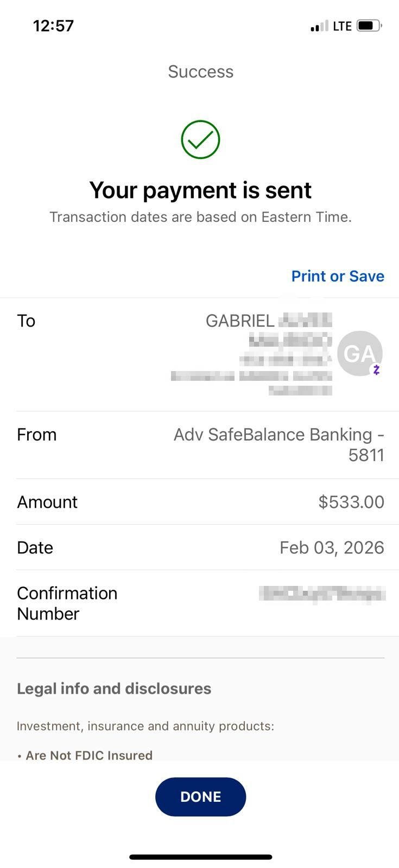Tap the battery icon in status bar
The height and width of the screenshot is (868, 399).
click(x=369, y=26)
